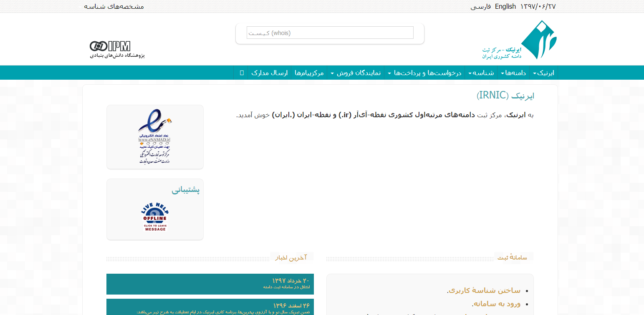
Task: Click the small square icon in navigation bar
Action: (242, 73)
